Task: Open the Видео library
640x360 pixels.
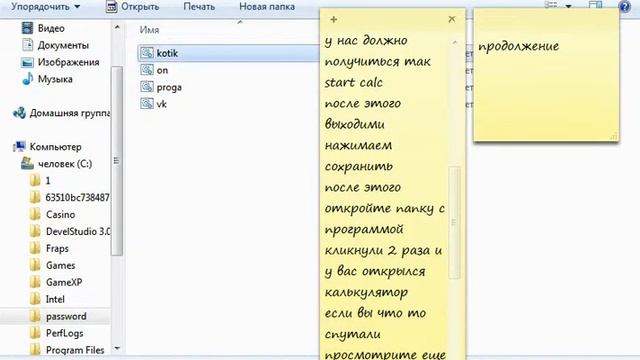Action: (51, 28)
